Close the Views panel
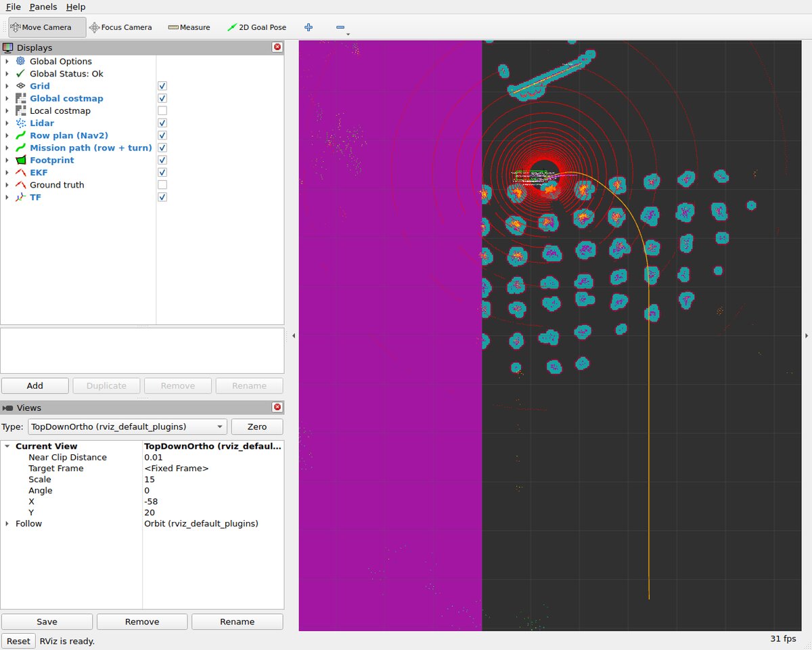812x650 pixels. [x=277, y=408]
